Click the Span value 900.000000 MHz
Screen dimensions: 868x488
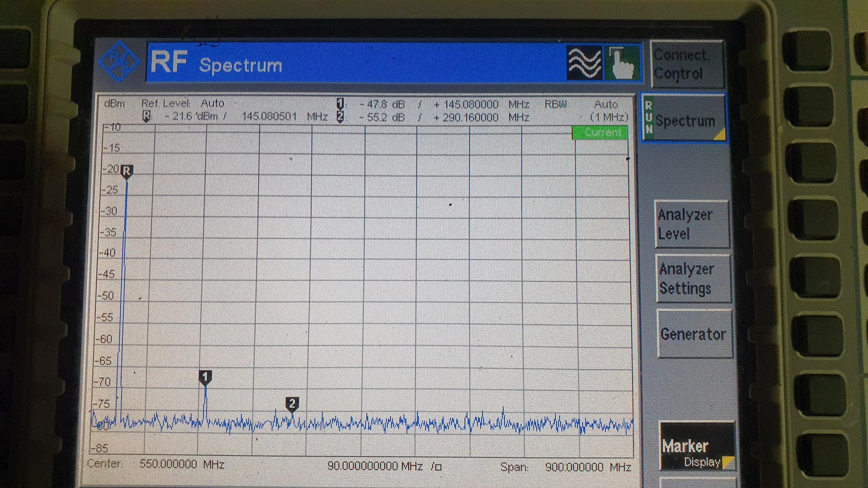(588, 467)
